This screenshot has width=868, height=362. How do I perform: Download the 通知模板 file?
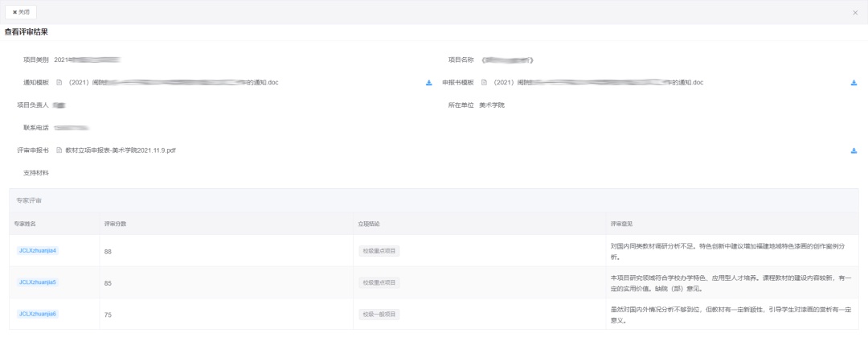point(428,83)
